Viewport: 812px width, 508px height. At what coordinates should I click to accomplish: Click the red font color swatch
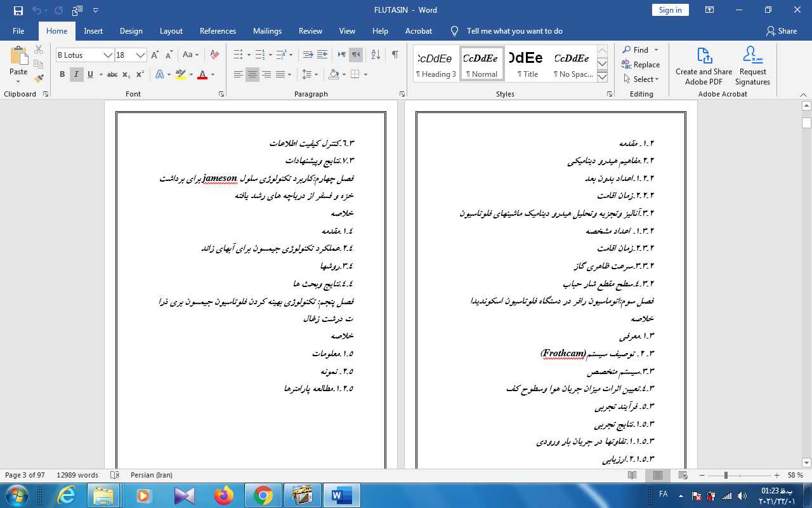click(x=202, y=75)
